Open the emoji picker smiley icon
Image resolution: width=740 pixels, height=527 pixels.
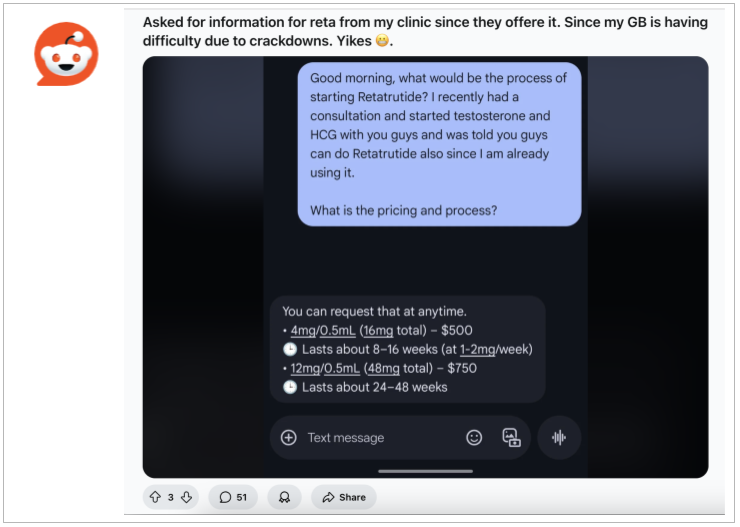pos(474,437)
